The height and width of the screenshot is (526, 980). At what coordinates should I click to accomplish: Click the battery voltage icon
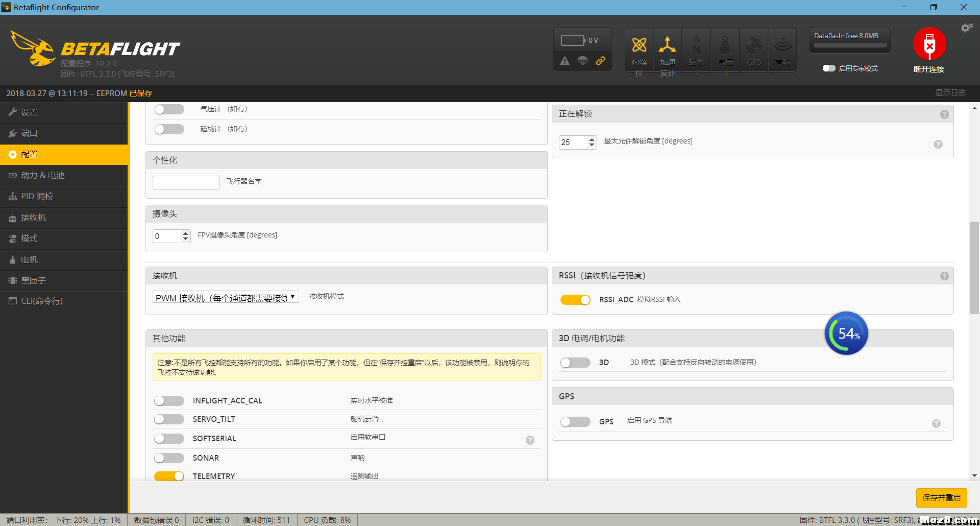(572, 40)
